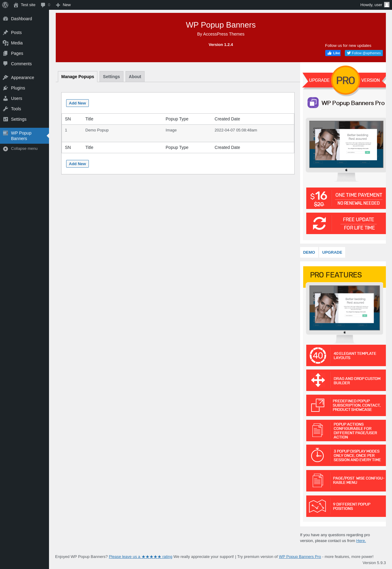Click the page/post wise menu document icon
Image resolution: width=392 pixels, height=569 pixels.
[318, 480]
